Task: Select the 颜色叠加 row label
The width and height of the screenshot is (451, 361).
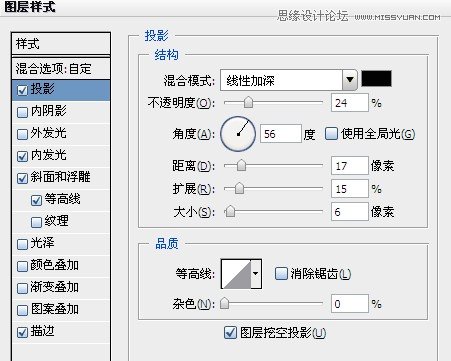Action: pyautogui.click(x=55, y=265)
